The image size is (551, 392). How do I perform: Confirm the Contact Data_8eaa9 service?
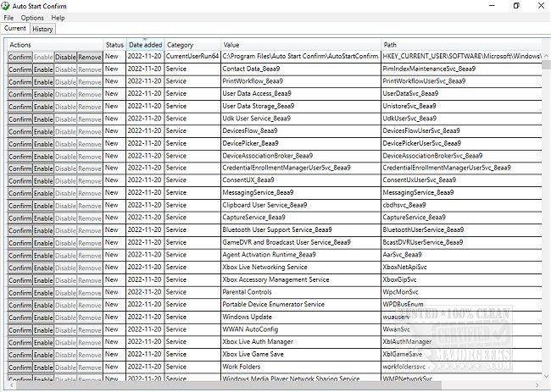[x=20, y=69]
